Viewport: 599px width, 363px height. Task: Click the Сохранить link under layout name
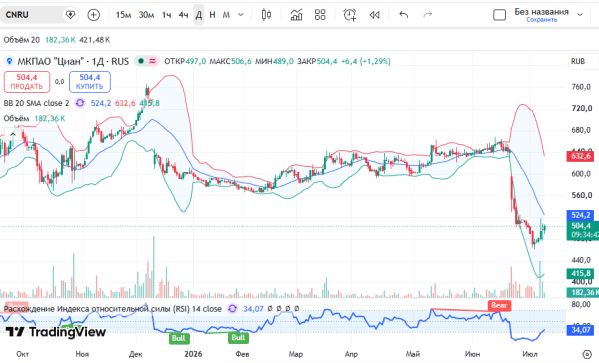[x=541, y=19]
